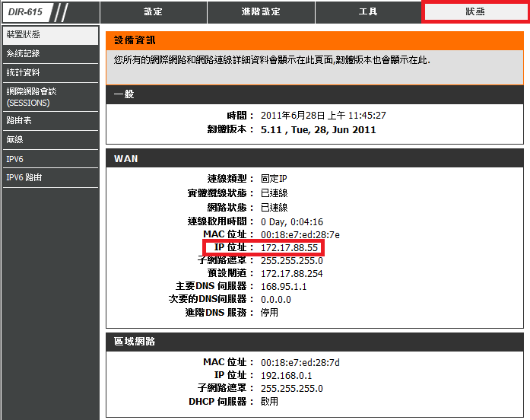This screenshot has height=420, width=530.
Task: Click the primary DNS value 168.95.1.1
Action: (x=284, y=286)
